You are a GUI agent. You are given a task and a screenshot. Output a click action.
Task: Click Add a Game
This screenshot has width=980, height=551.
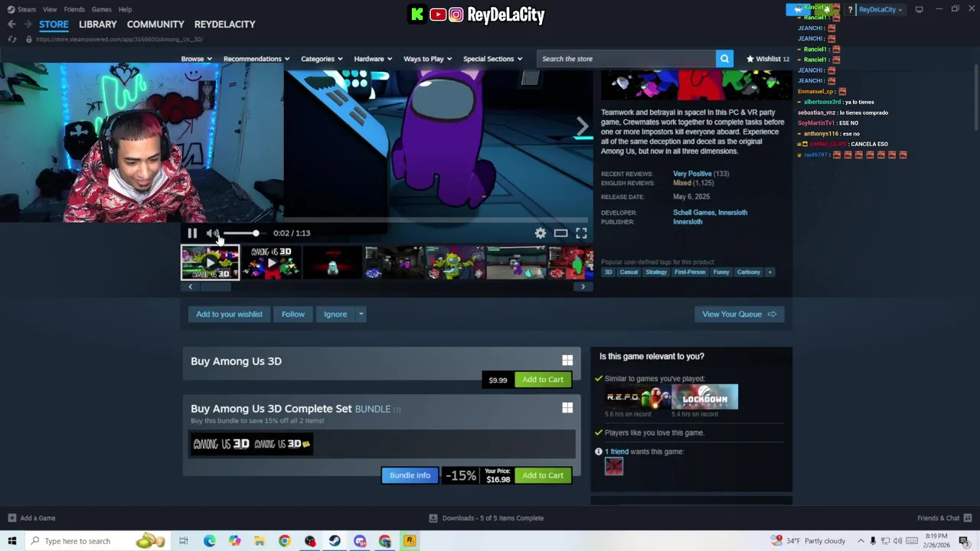coord(31,518)
